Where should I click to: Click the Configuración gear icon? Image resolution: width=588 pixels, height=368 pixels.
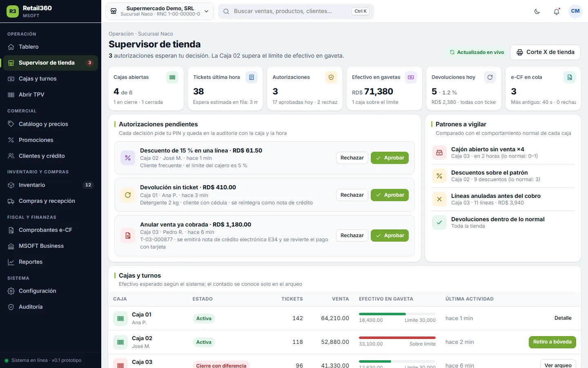pos(11,291)
